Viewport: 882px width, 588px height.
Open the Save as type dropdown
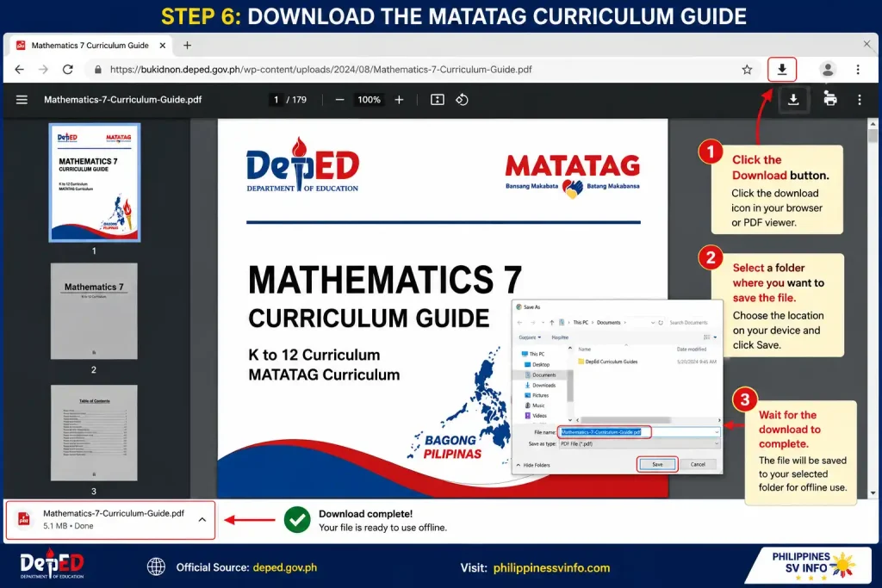(639, 444)
